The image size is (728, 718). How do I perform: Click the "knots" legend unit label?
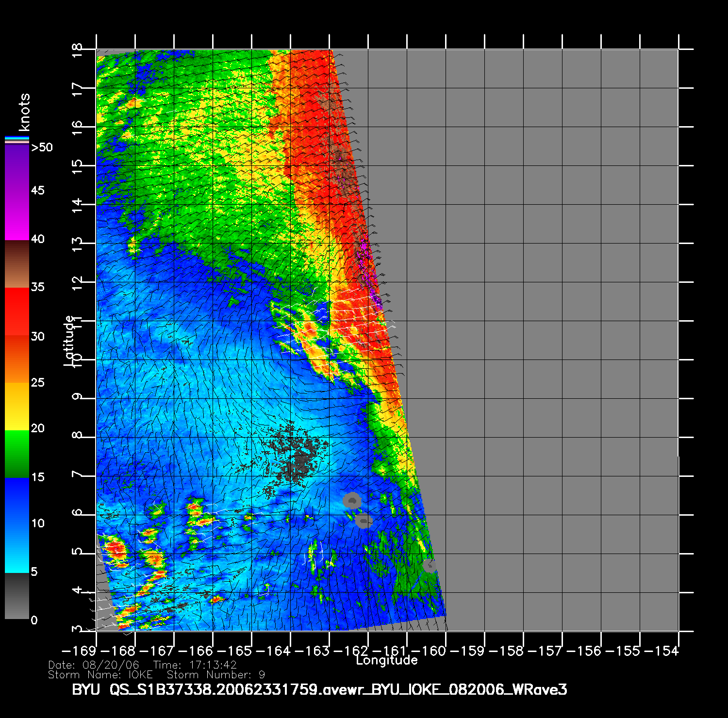[x=24, y=112]
